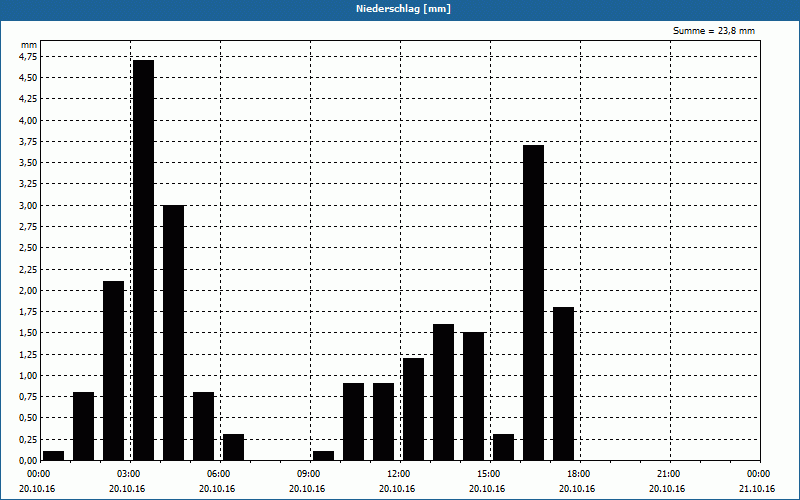Click the "0,00" y-axis label

tap(28, 461)
